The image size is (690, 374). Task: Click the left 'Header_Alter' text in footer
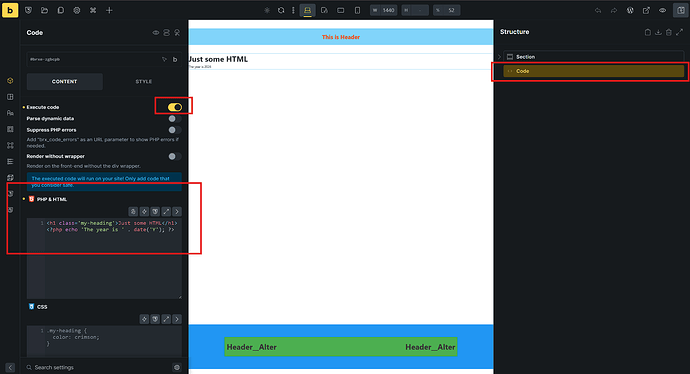pos(251,347)
